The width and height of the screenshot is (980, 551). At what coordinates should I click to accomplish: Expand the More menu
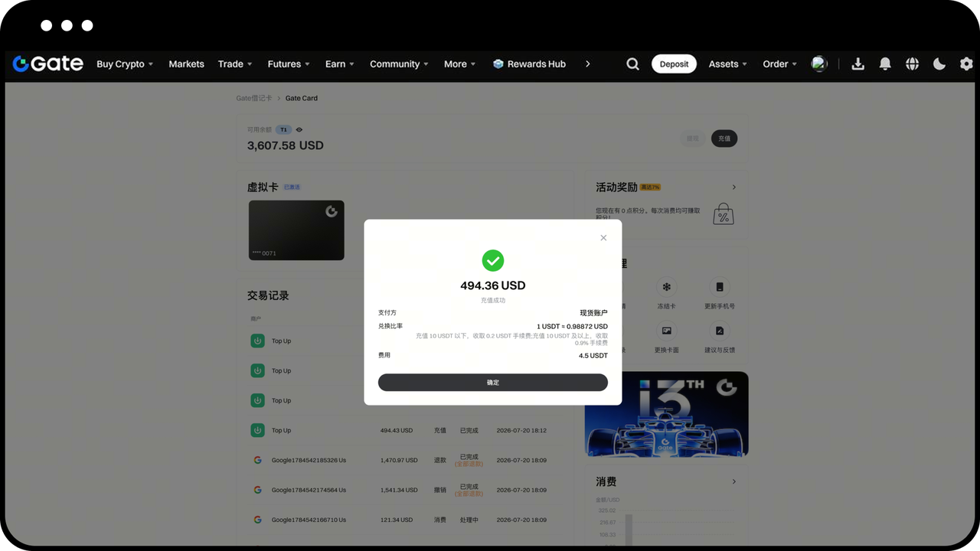(460, 64)
